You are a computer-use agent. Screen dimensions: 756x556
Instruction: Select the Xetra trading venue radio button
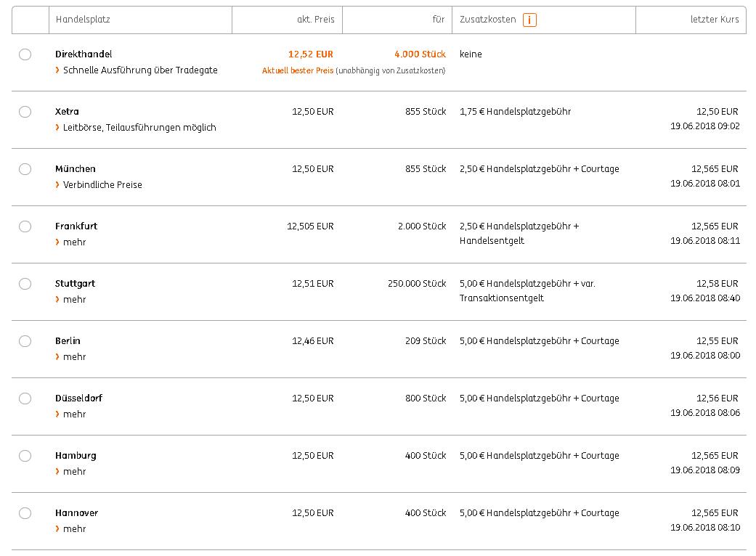tap(25, 112)
